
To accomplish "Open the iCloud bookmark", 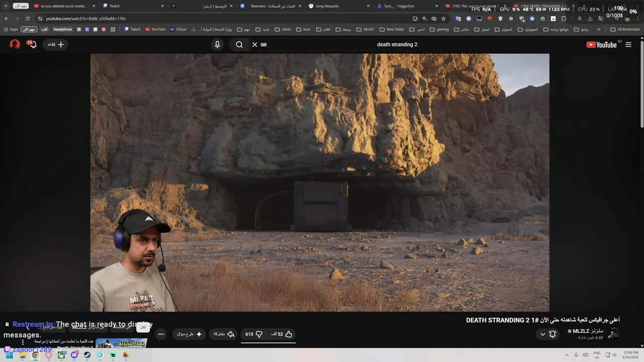I will [178, 29].
